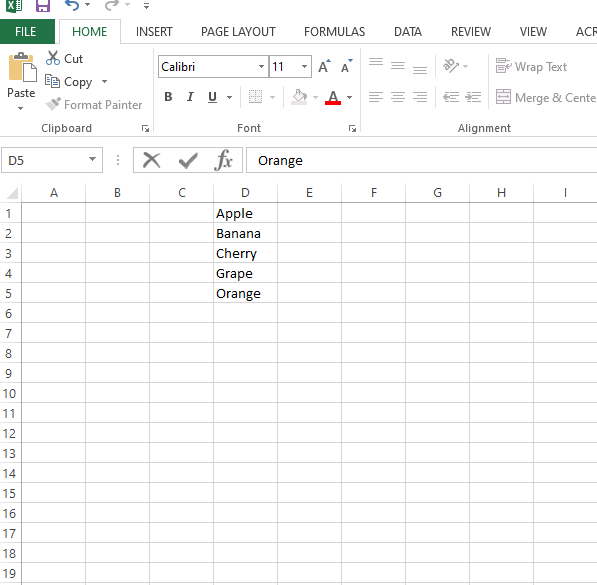The height and width of the screenshot is (585, 597).
Task: Click the Fill Color paint bucket
Action: click(299, 97)
